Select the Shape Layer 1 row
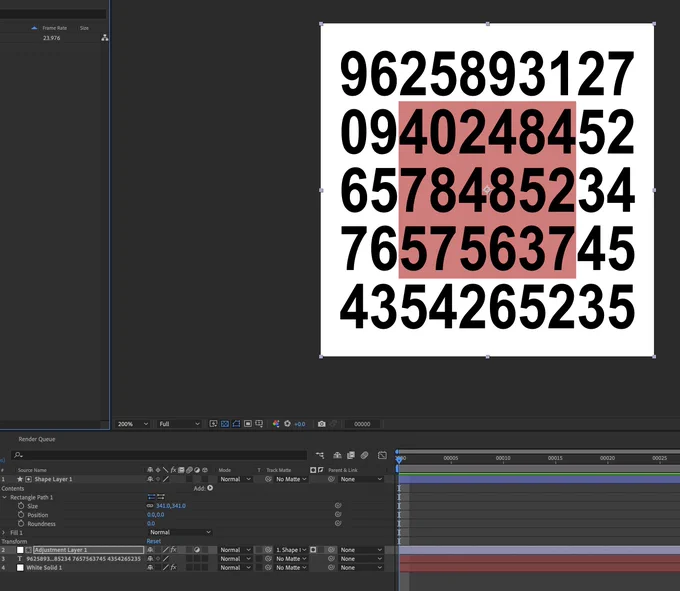 point(53,479)
